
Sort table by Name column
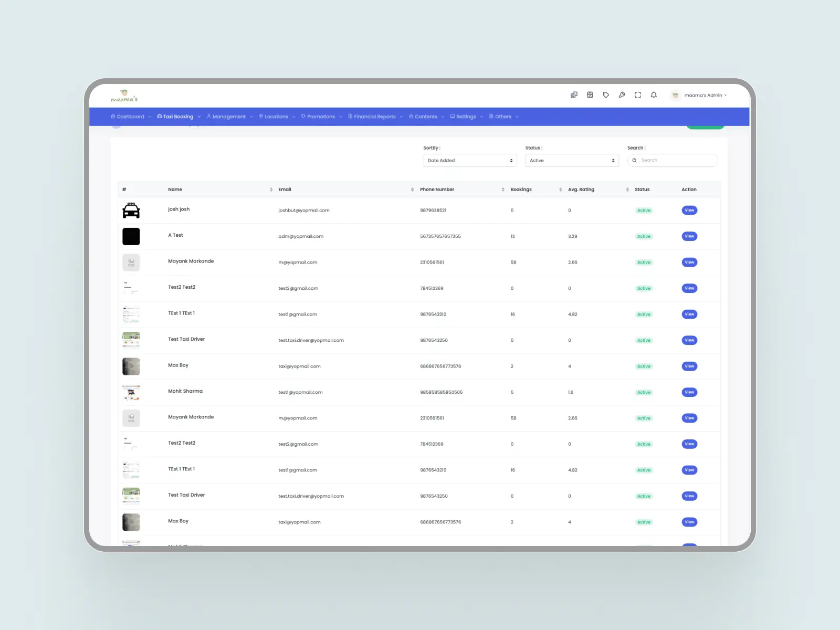[271, 190]
